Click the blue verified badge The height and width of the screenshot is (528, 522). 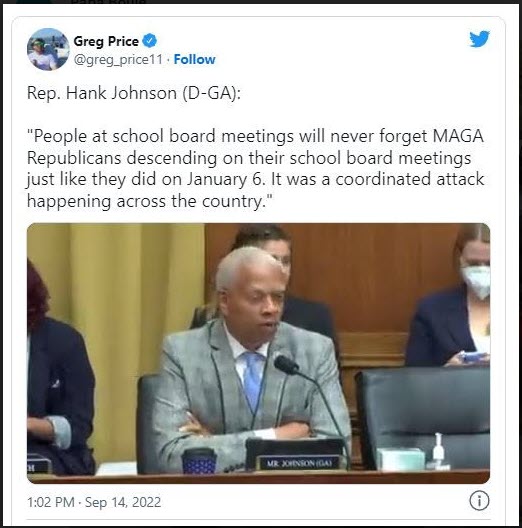click(150, 41)
